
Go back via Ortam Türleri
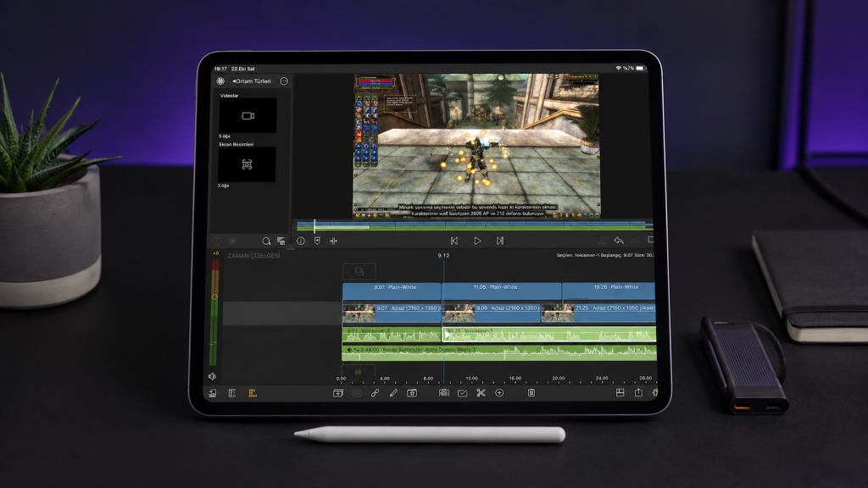click(252, 81)
